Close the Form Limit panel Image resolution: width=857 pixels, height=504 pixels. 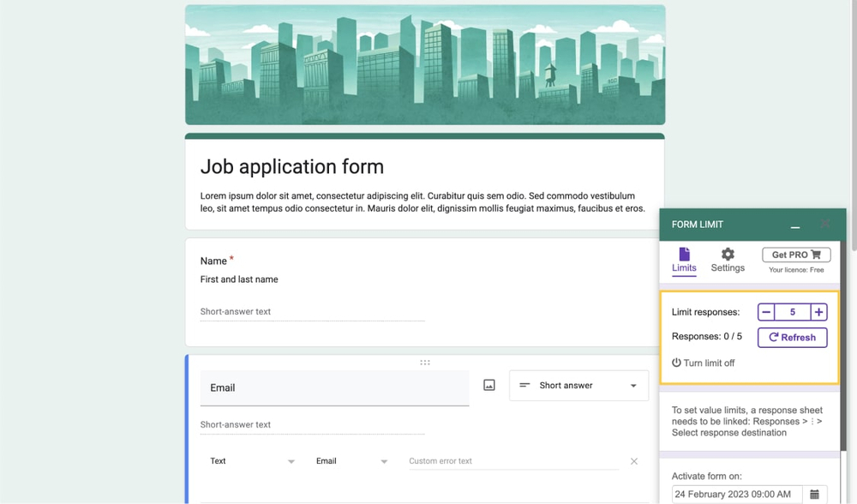824,225
